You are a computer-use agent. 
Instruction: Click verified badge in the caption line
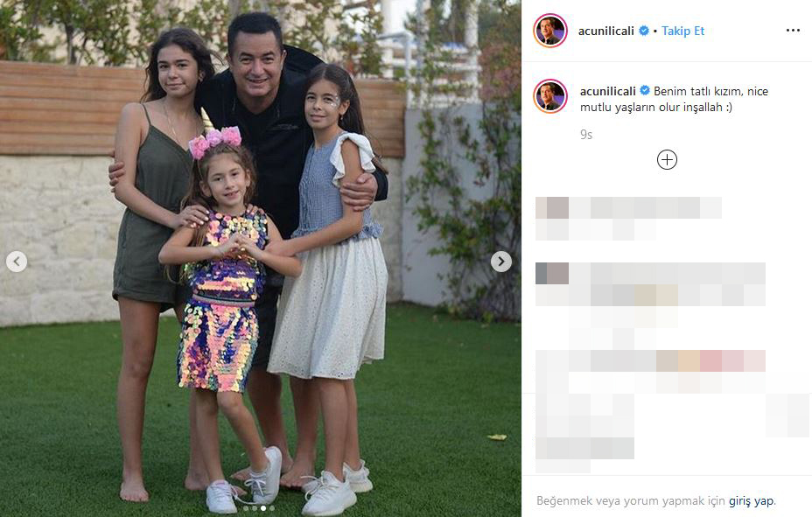click(645, 91)
